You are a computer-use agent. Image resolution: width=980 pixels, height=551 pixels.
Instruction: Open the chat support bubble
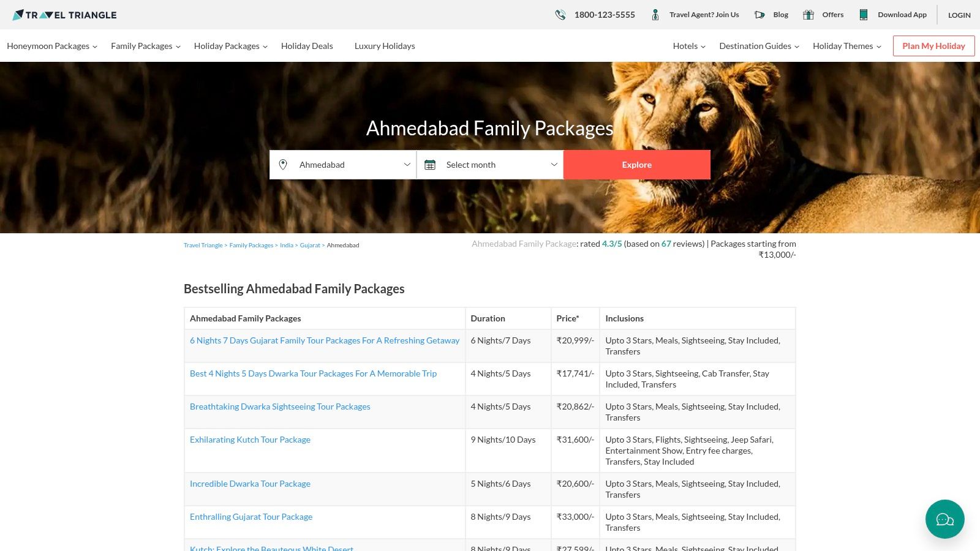(x=944, y=519)
